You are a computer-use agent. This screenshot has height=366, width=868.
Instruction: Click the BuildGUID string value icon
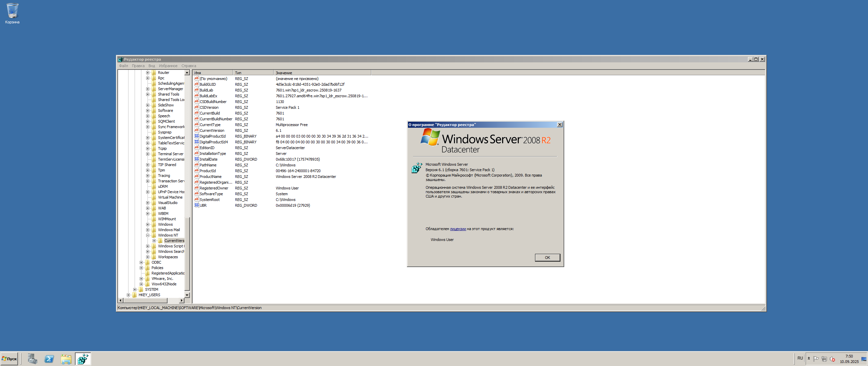coord(196,84)
